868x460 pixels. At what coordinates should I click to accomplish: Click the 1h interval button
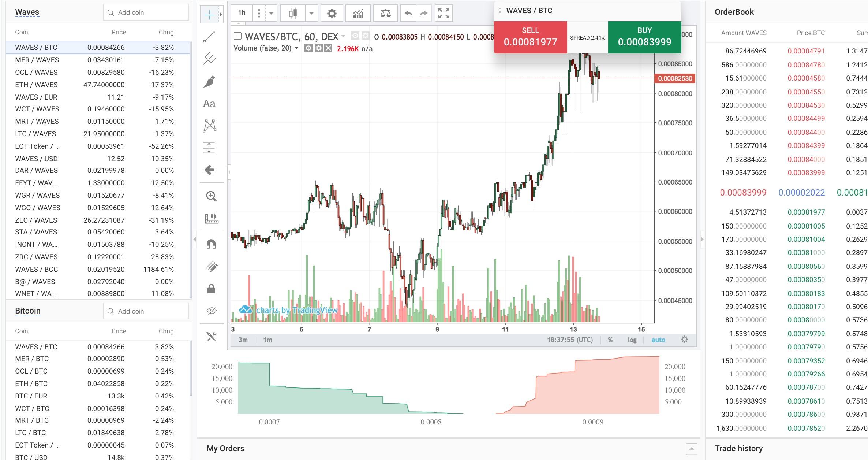point(242,13)
